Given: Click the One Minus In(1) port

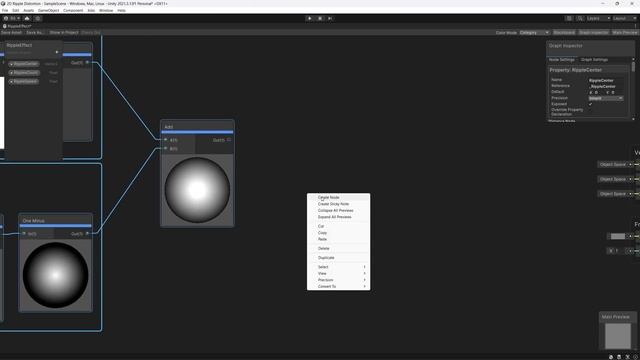Looking at the screenshot, I should (x=24, y=233).
